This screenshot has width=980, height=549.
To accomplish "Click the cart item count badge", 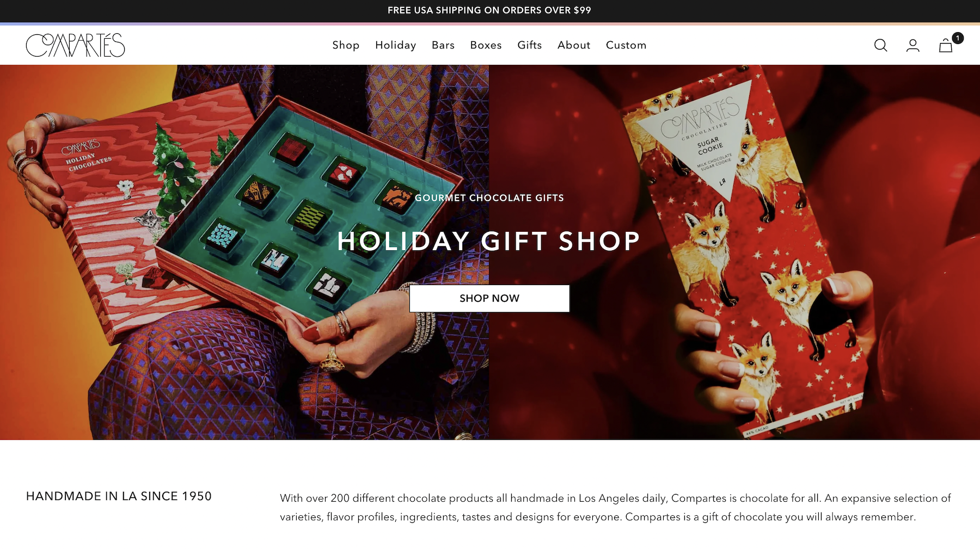I will [958, 38].
